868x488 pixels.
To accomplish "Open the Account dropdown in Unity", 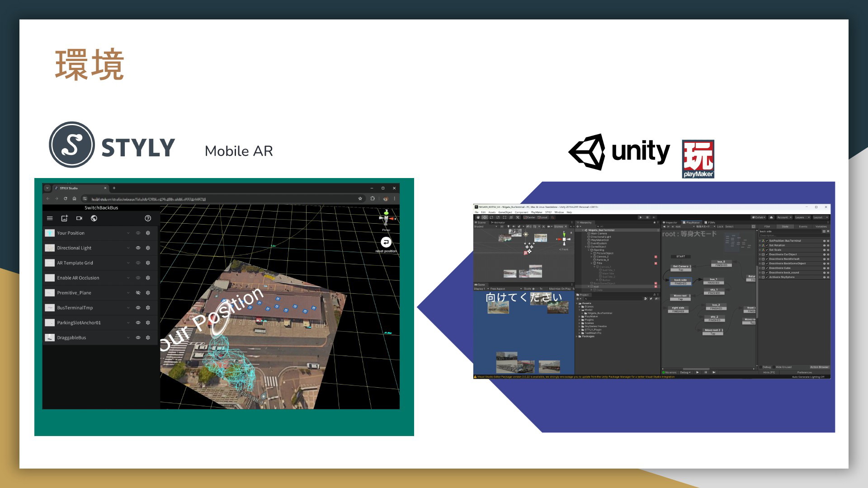I will 784,217.
